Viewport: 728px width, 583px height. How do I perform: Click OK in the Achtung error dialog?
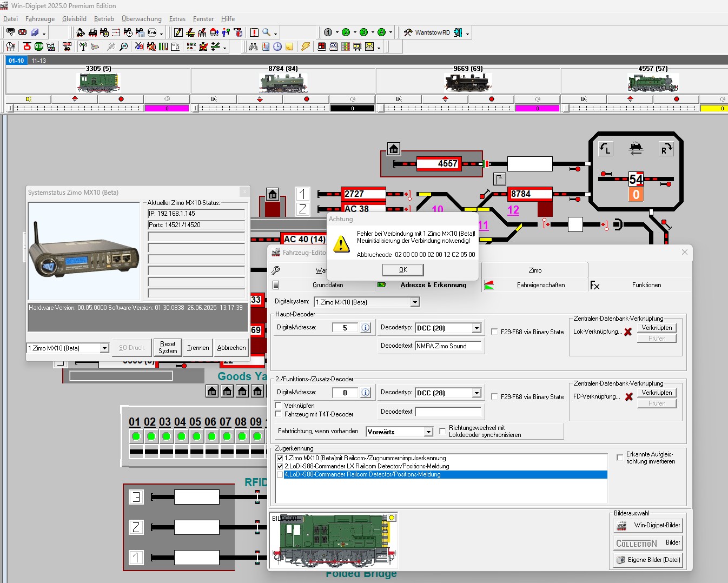[403, 270]
